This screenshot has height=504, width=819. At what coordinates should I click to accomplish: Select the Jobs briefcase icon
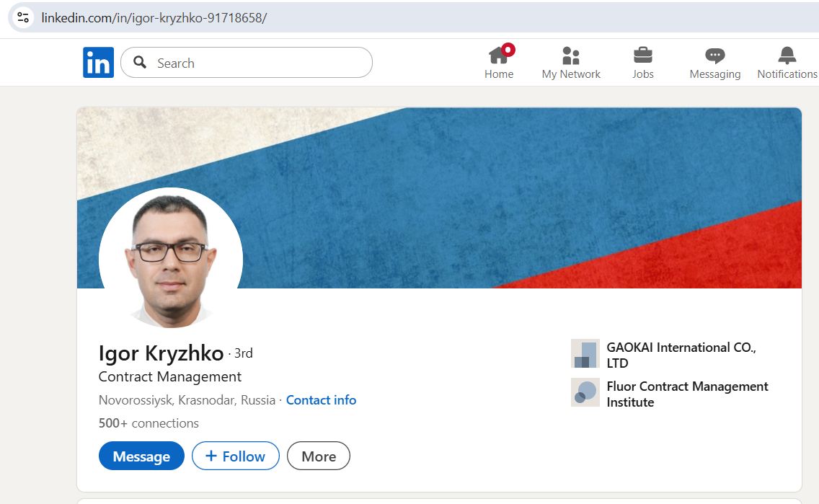[642, 56]
